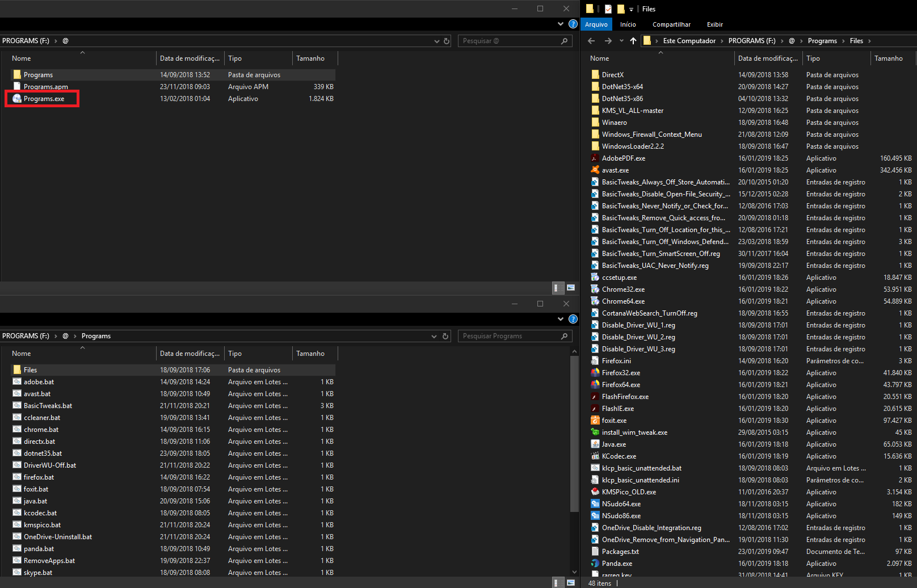Expand the ribbon in the @ window
This screenshot has width=917, height=588.
(561, 24)
